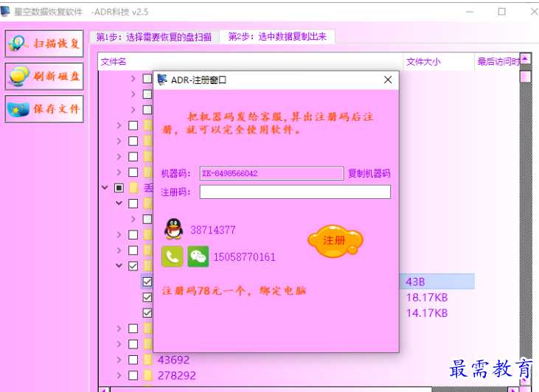Viewport: 539px width, 392px height.
Task: Click the 复制机器码 copy machine code link
Action: [x=369, y=173]
